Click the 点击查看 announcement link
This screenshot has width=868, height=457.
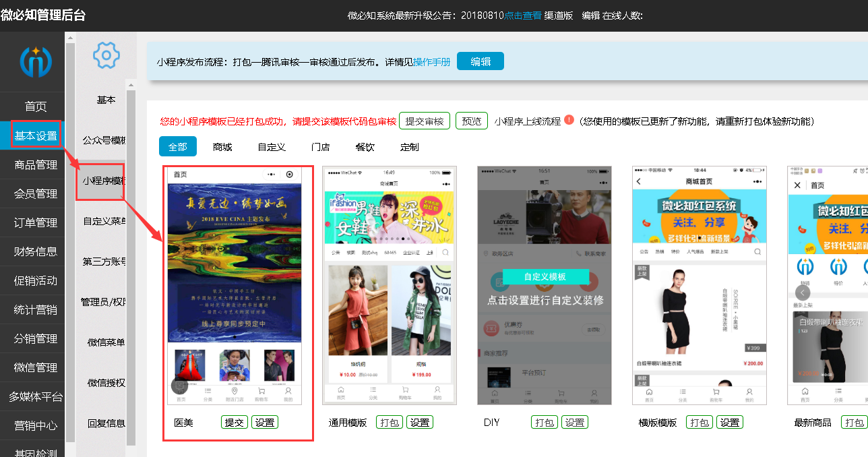point(523,16)
